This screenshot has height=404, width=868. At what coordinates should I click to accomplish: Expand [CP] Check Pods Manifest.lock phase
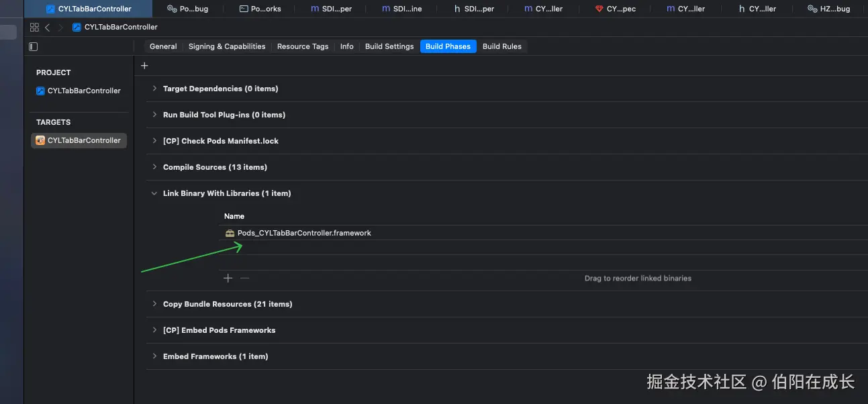pyautogui.click(x=155, y=141)
